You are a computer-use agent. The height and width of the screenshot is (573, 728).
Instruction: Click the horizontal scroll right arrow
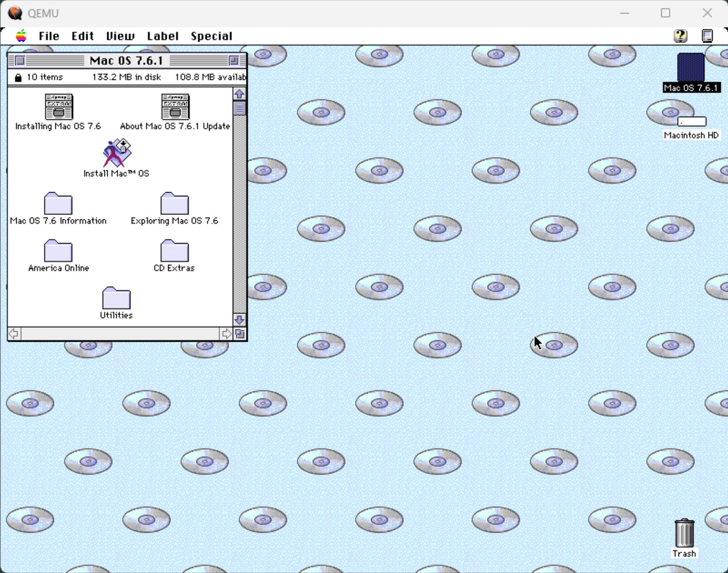point(226,334)
